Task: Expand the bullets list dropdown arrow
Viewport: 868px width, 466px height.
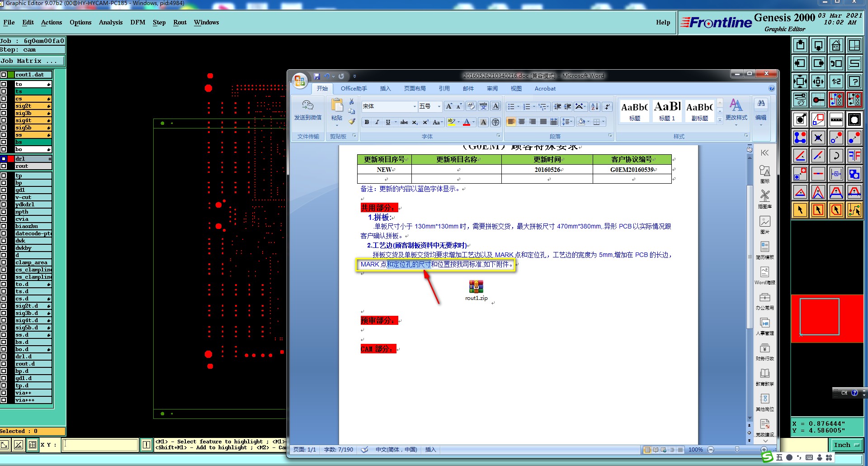Action: click(518, 107)
